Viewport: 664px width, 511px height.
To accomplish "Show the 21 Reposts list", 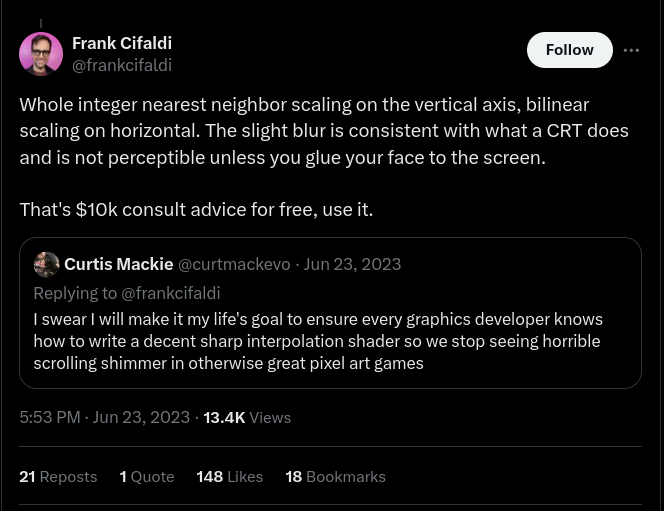I will click(x=58, y=476).
